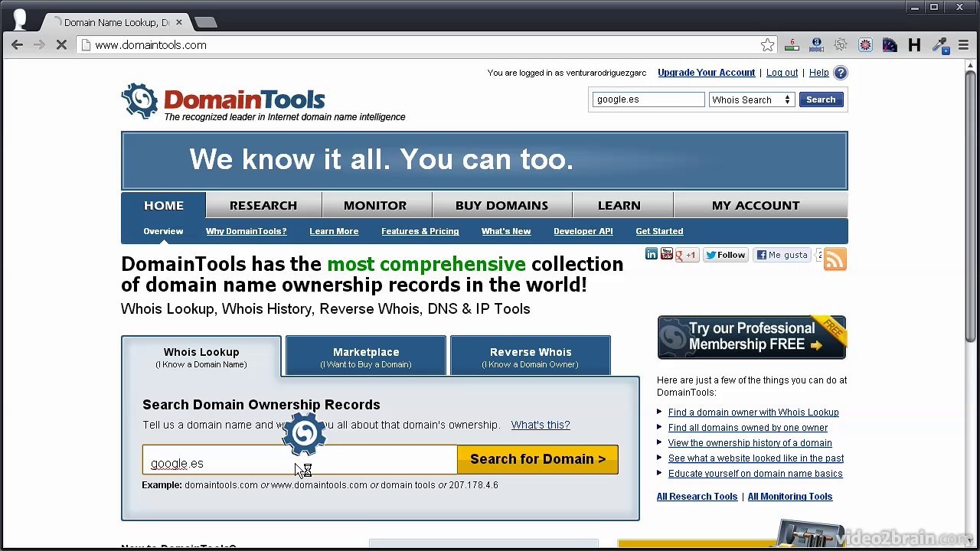Open Educate yourself on domain name basics
Image resolution: width=980 pixels, height=551 pixels.
755,474
